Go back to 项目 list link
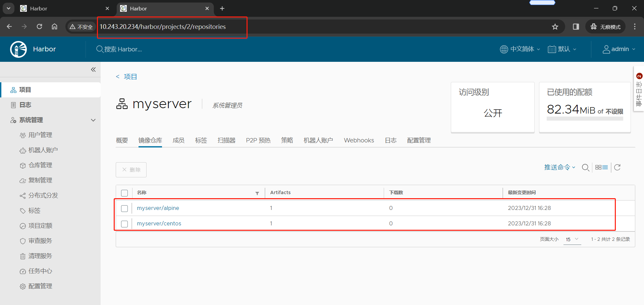The height and width of the screenshot is (305, 644). 126,77
